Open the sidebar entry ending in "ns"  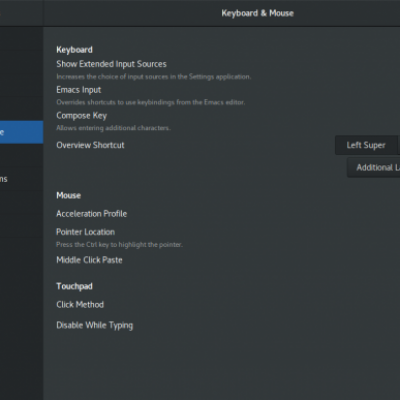click(x=21, y=179)
